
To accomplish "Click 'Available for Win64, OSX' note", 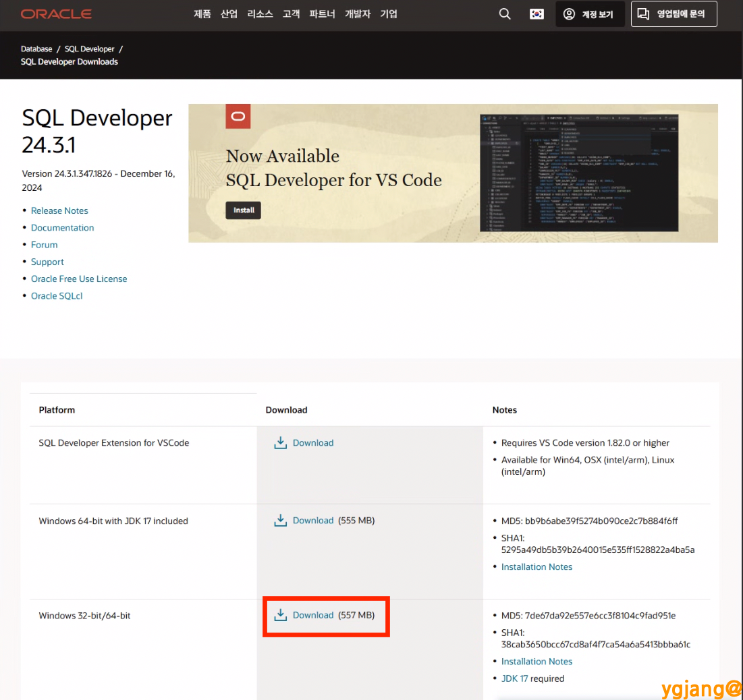I will click(588, 465).
